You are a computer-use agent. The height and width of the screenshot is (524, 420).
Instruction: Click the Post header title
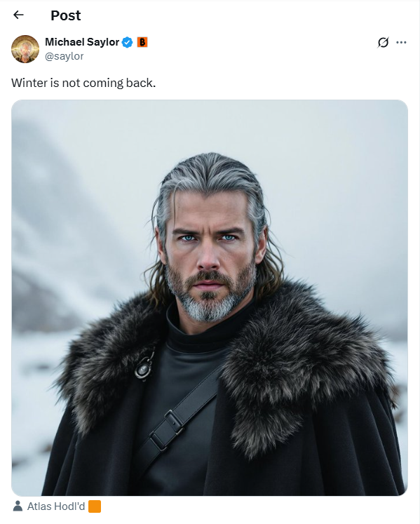(x=65, y=15)
